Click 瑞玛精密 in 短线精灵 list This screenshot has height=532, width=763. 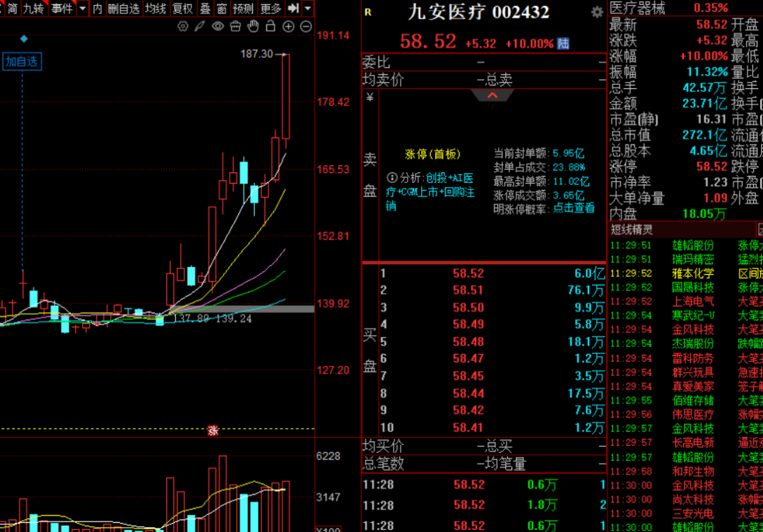693,259
